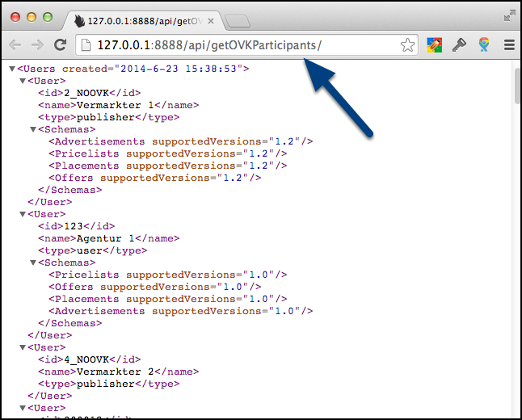Select the 127.0.0.1:8888/api/getOVK tab
The image size is (522, 420).
coord(143,21)
